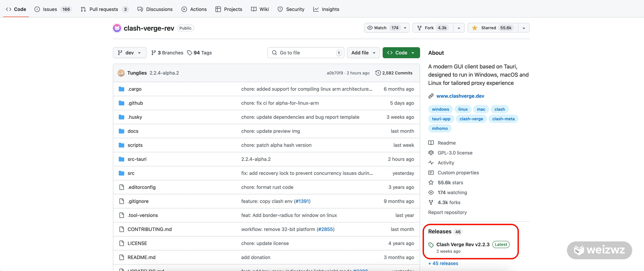Open the Insights tab
Viewport: 644px width, 271px height.
pos(326,9)
